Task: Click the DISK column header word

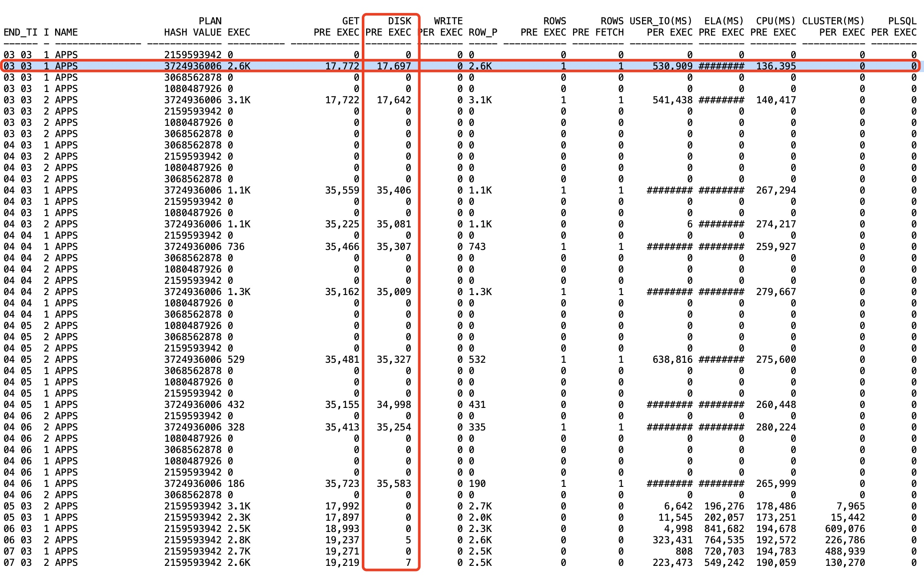Action: click(x=400, y=21)
